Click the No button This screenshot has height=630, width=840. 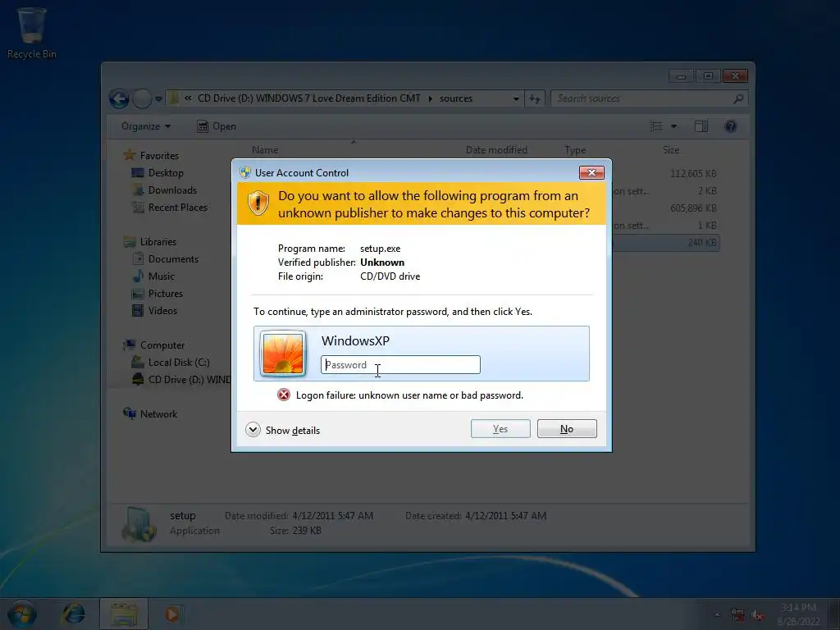[567, 428]
